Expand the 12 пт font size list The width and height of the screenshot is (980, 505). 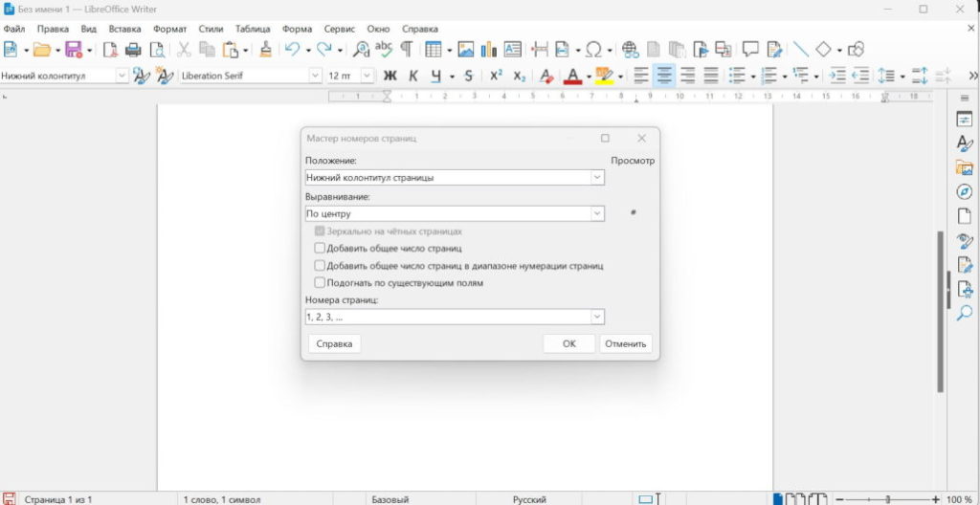(367, 76)
